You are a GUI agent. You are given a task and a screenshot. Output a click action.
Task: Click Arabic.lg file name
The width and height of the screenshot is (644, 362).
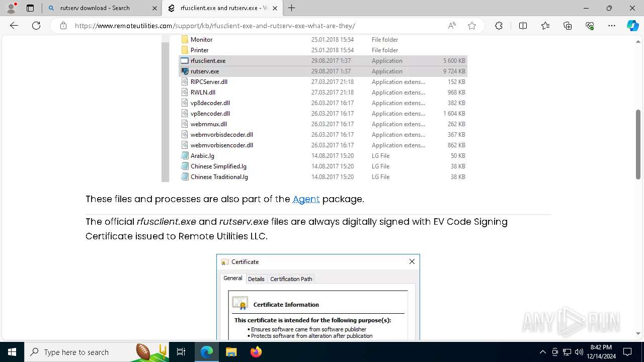[202, 155]
